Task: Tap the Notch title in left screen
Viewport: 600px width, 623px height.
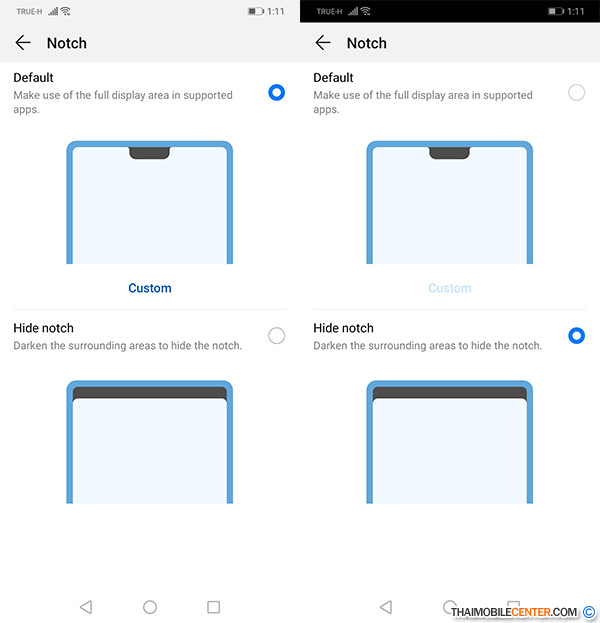Action: pyautogui.click(x=67, y=43)
